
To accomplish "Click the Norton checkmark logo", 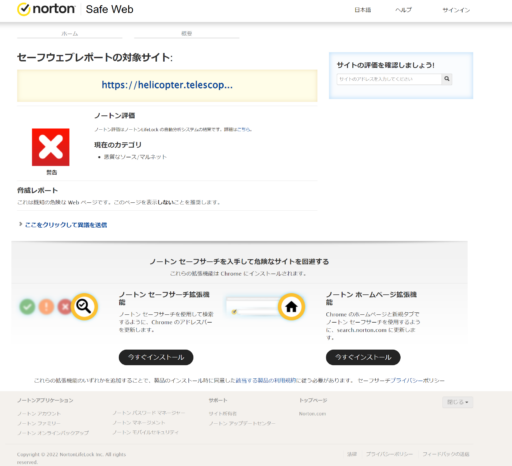I will 24,9.
